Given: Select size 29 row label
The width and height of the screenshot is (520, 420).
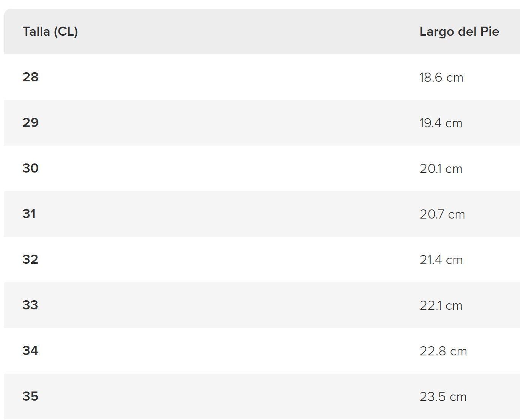Looking at the screenshot, I should pos(30,123).
